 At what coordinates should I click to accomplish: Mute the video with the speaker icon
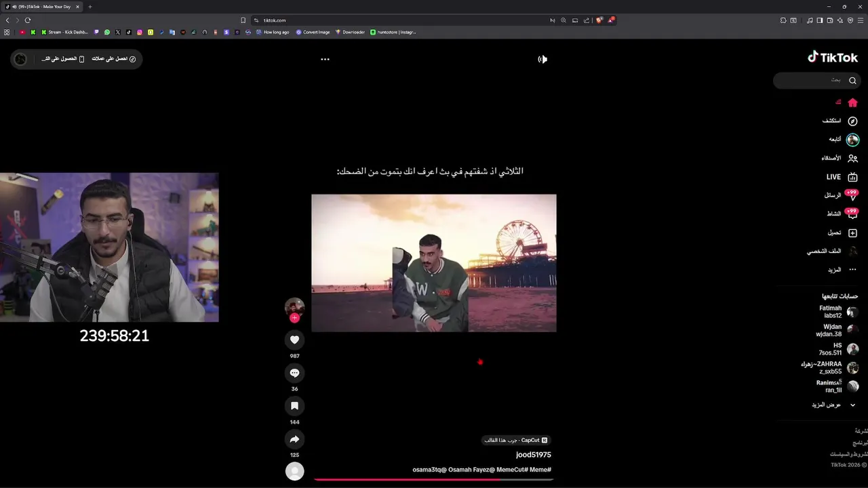click(542, 59)
